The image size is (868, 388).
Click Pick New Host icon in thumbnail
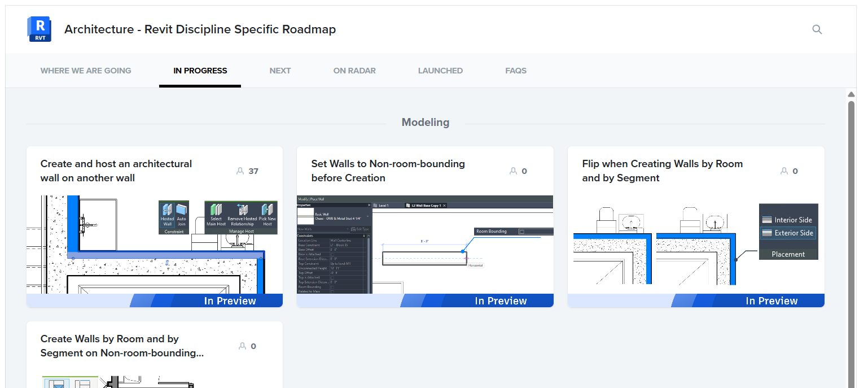tap(268, 213)
